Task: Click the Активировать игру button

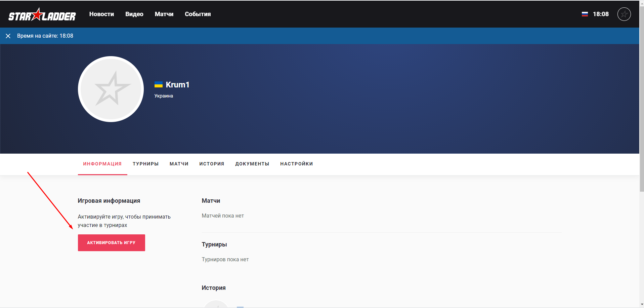Action: click(112, 243)
